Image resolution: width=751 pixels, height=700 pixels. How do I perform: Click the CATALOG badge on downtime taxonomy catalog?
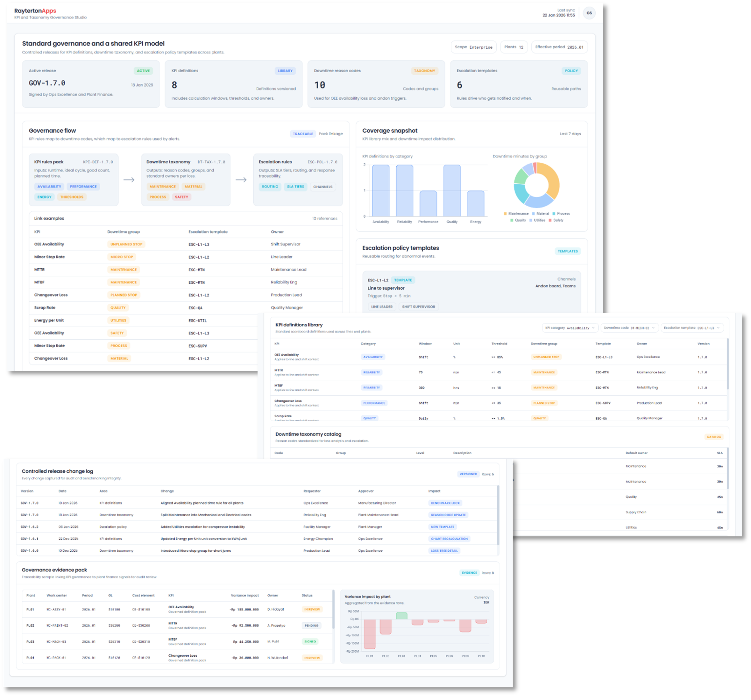tap(714, 437)
